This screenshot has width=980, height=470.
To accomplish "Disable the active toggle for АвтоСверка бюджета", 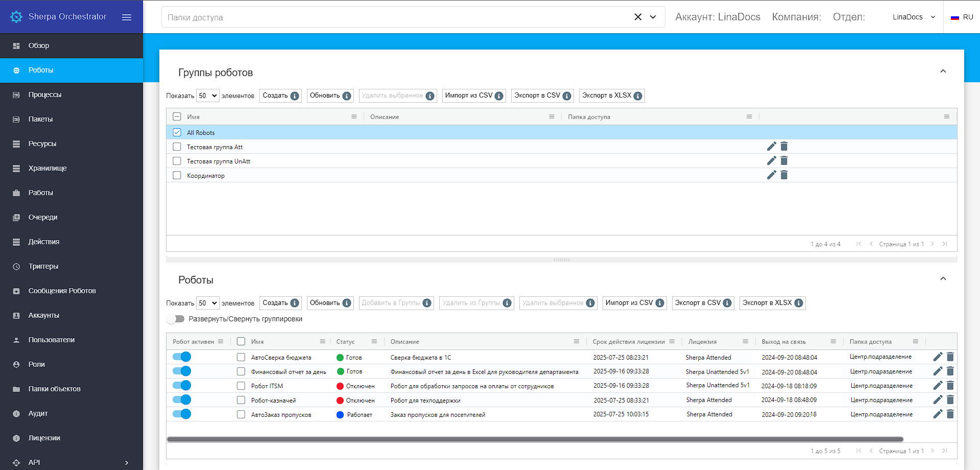I will [x=182, y=357].
